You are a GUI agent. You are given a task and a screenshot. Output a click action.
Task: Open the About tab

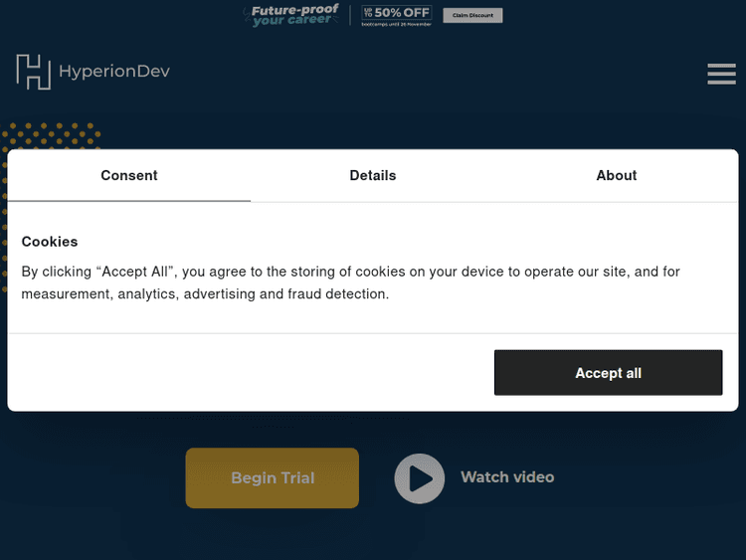[x=616, y=175]
